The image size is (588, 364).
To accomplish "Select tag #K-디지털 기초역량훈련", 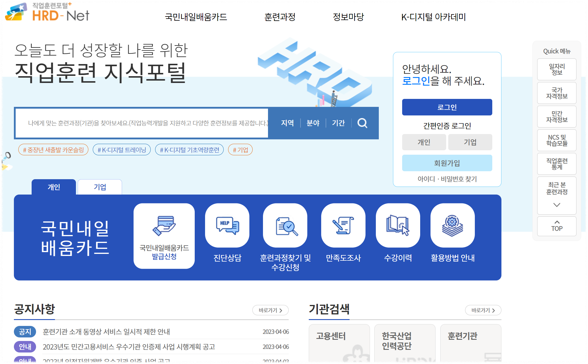I will pos(189,150).
